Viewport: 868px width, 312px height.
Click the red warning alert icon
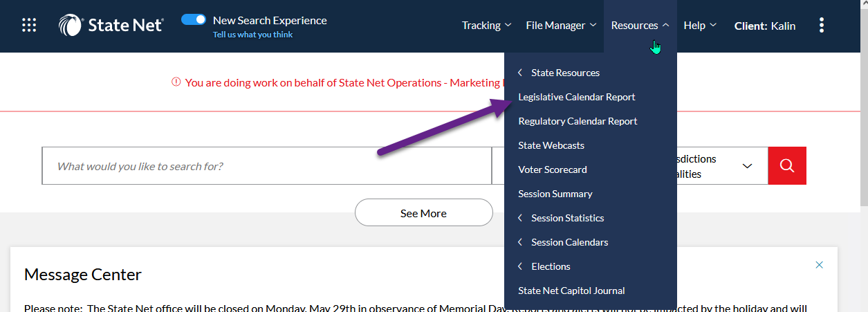[x=176, y=82]
